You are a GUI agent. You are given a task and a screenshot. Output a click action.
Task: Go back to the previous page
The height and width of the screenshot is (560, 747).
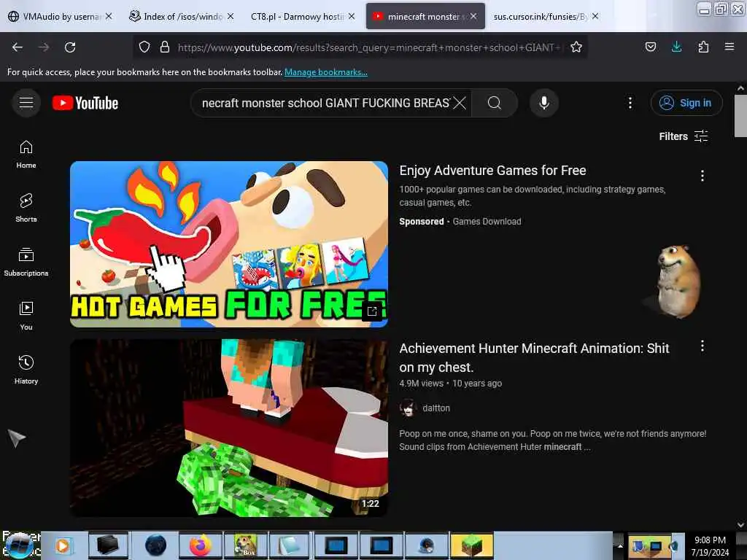(x=18, y=47)
